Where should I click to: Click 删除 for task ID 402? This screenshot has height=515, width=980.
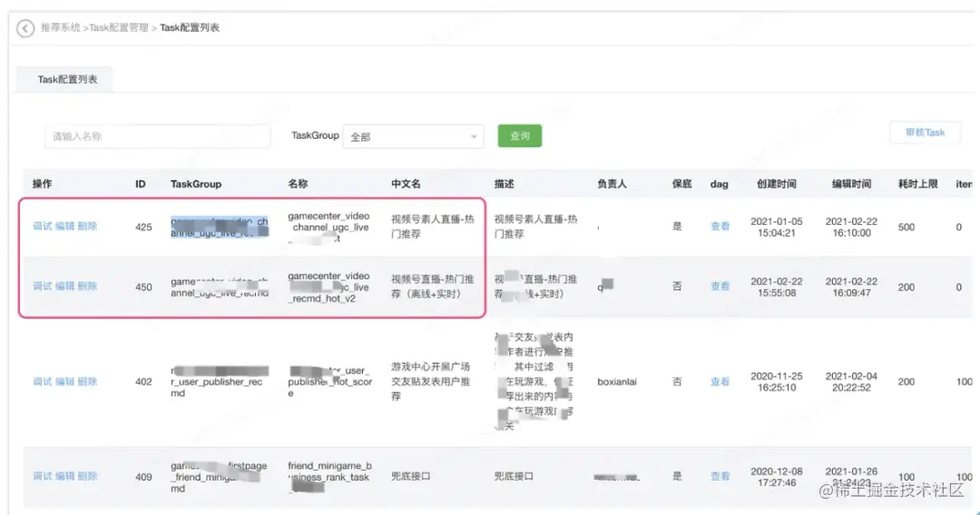(87, 382)
